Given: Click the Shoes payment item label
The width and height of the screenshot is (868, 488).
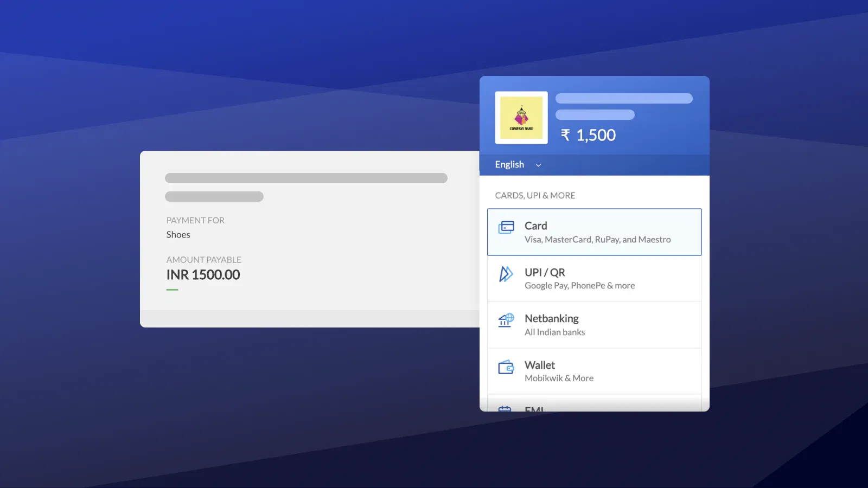Looking at the screenshot, I should pyautogui.click(x=178, y=234).
